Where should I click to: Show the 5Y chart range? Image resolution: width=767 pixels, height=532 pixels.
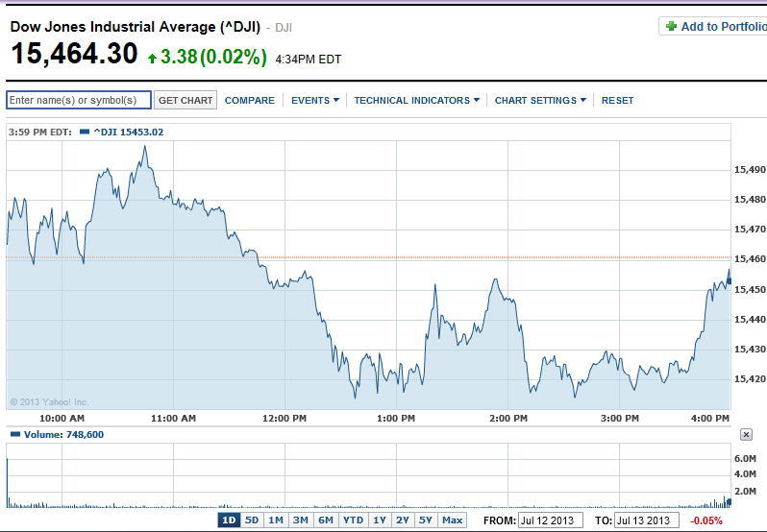click(x=425, y=520)
